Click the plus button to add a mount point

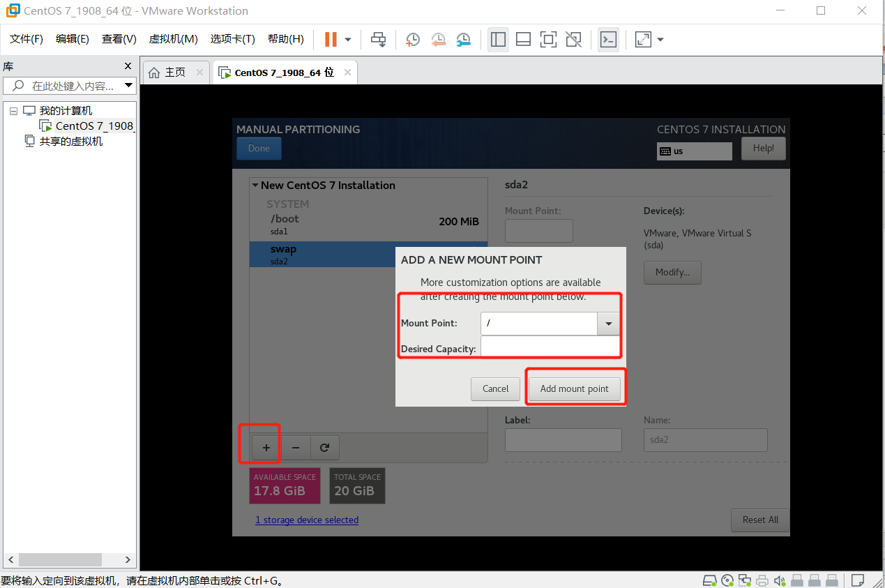pyautogui.click(x=266, y=448)
